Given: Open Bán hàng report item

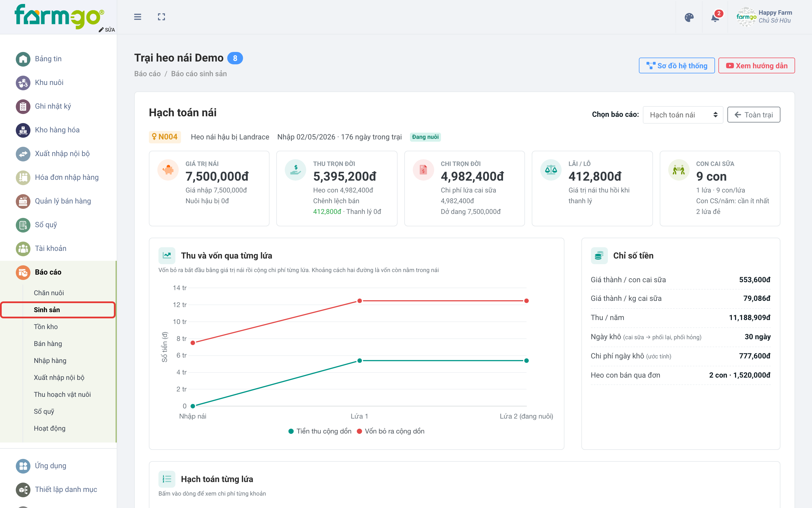Looking at the screenshot, I should click(x=48, y=343).
